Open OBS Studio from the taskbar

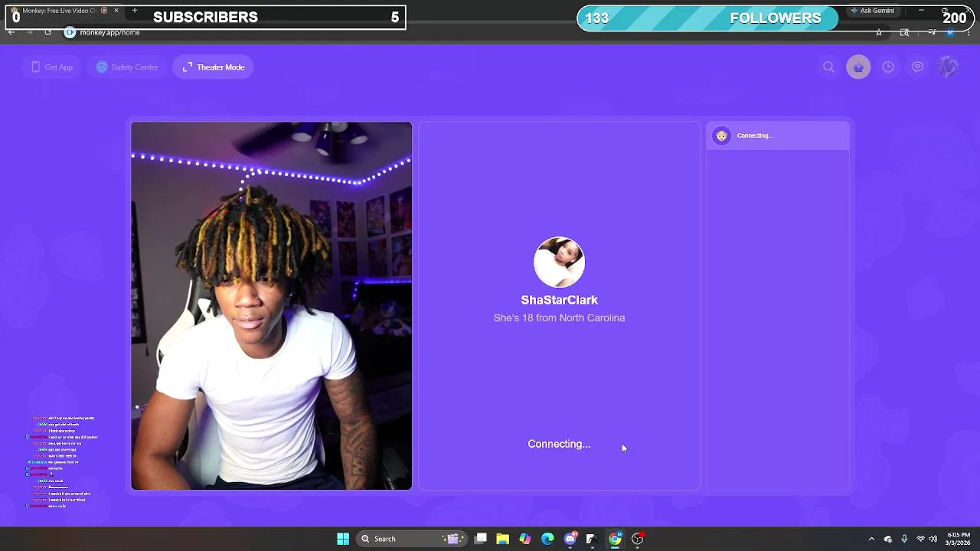638,539
